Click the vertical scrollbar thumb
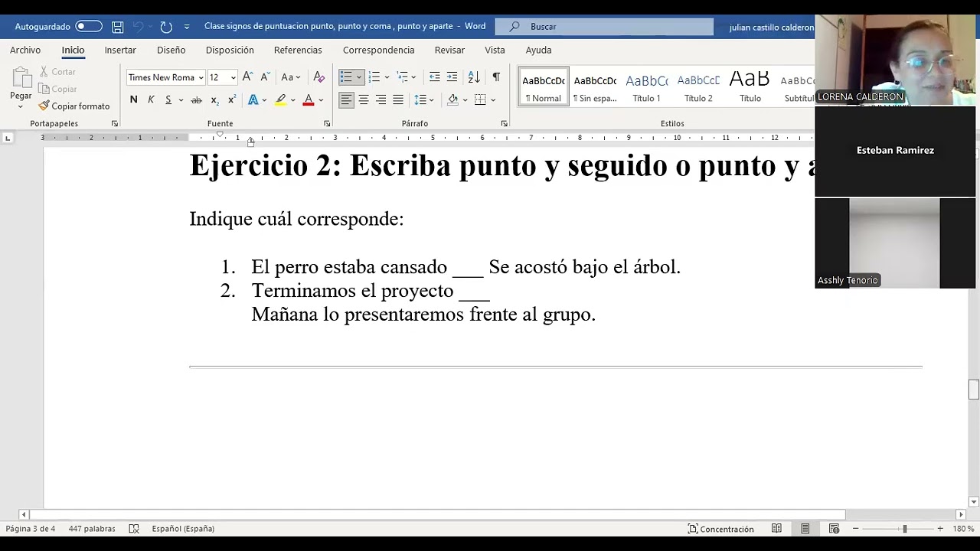This screenshot has width=980, height=551. point(973,390)
